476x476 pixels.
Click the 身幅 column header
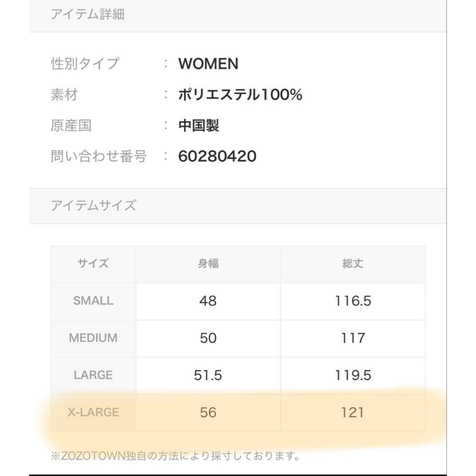click(208, 263)
